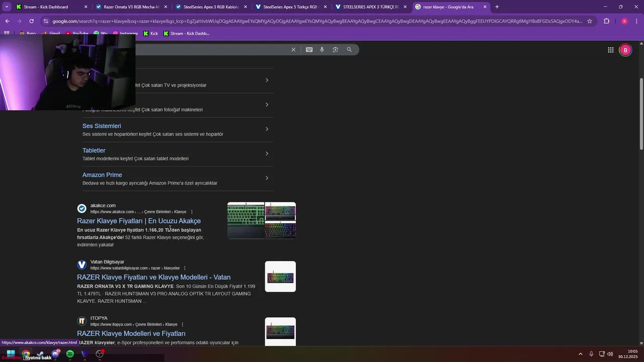
Task: Focus the browser address bar URL
Action: point(317,21)
